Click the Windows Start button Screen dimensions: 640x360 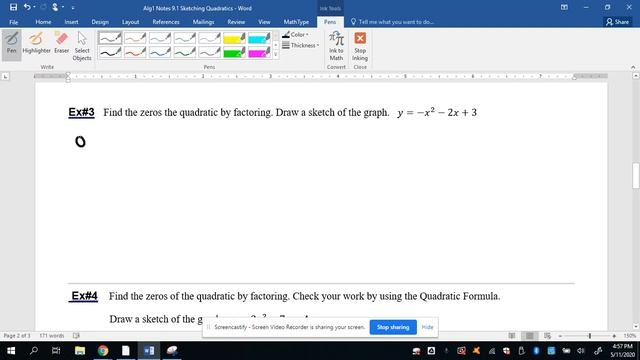tap(11, 351)
